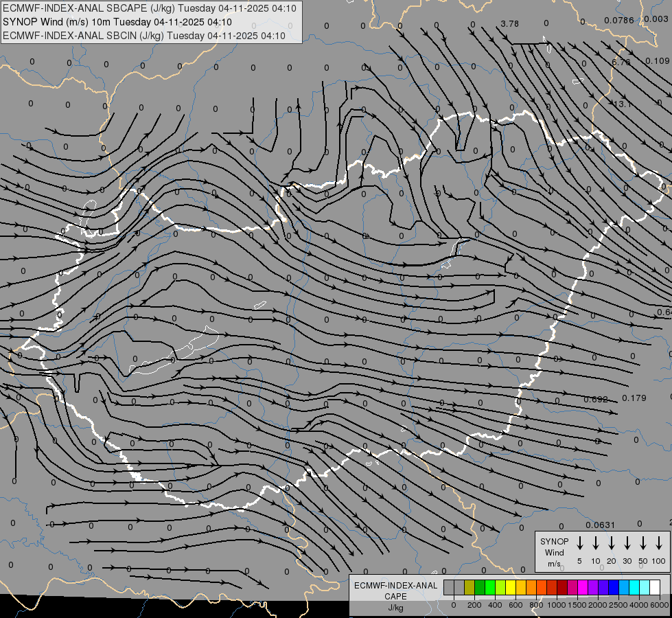Click the 600 tick label on color bar
This screenshot has height=618, width=672.
pos(515,605)
